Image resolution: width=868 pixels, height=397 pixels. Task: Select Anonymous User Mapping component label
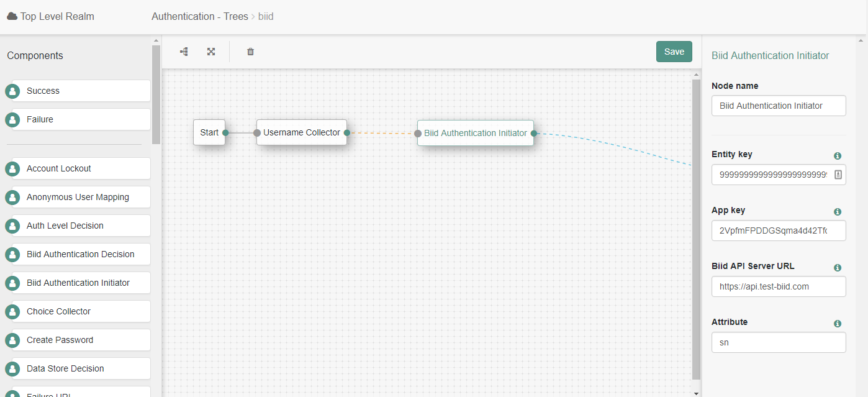click(x=78, y=197)
